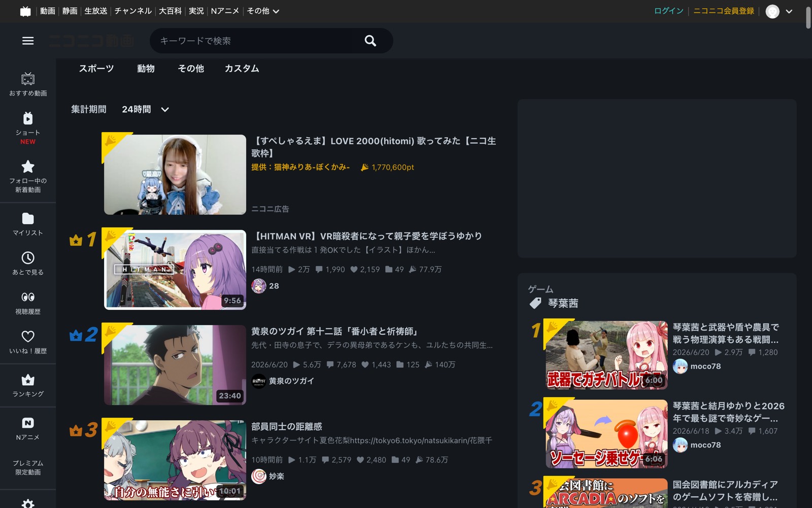Open フォロー中の新着動画 star icon
This screenshot has width=812, height=508.
pos(28,167)
